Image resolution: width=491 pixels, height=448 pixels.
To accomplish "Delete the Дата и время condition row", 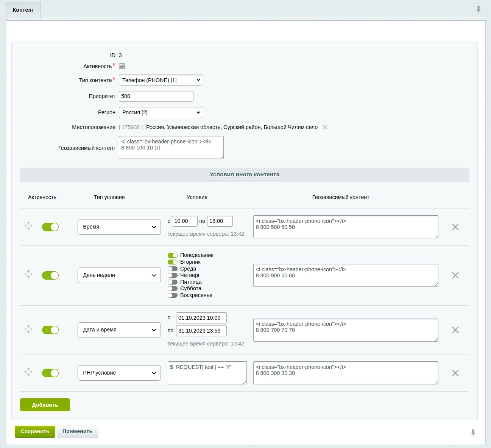I will point(455,330).
